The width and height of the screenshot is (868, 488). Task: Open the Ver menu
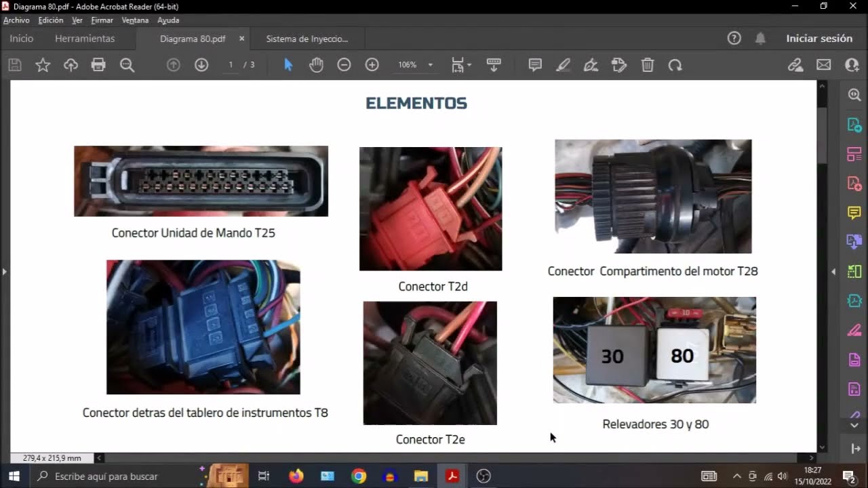77,20
